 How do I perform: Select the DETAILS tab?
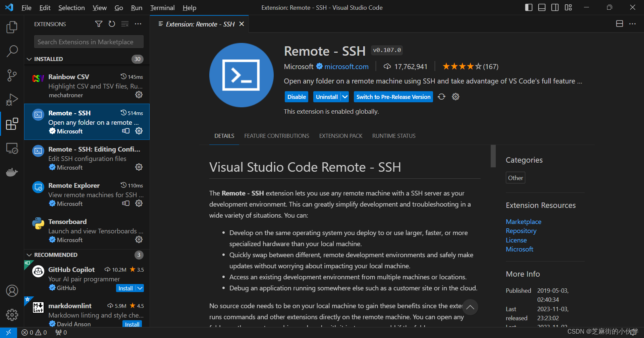[224, 136]
